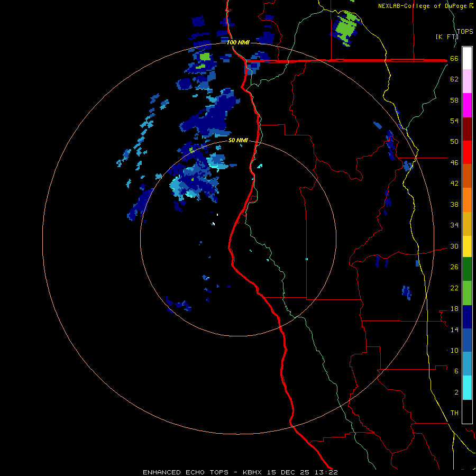
Task: Choose the dark orange legend swatch
Action: 467,176
